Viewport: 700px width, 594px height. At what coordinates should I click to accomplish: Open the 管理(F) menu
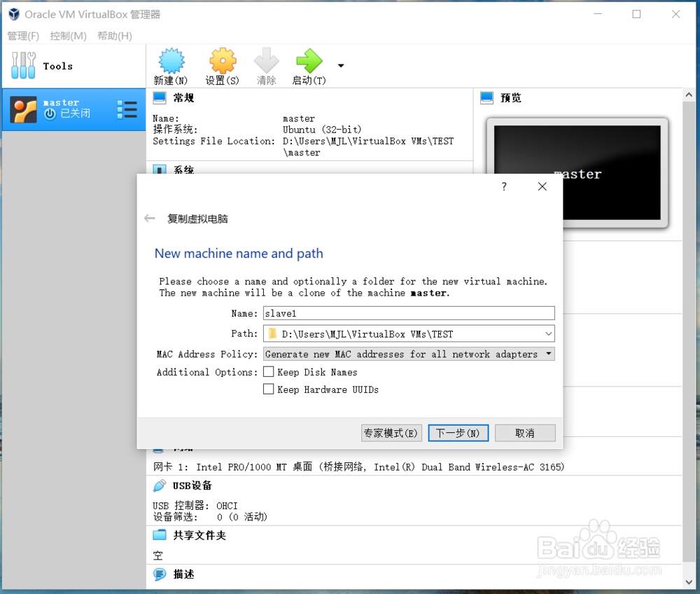pyautogui.click(x=23, y=36)
